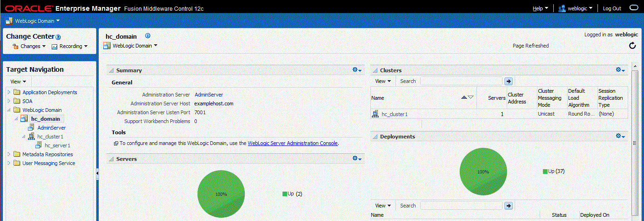Select SOA tree item
644x221 pixels.
click(x=27, y=101)
